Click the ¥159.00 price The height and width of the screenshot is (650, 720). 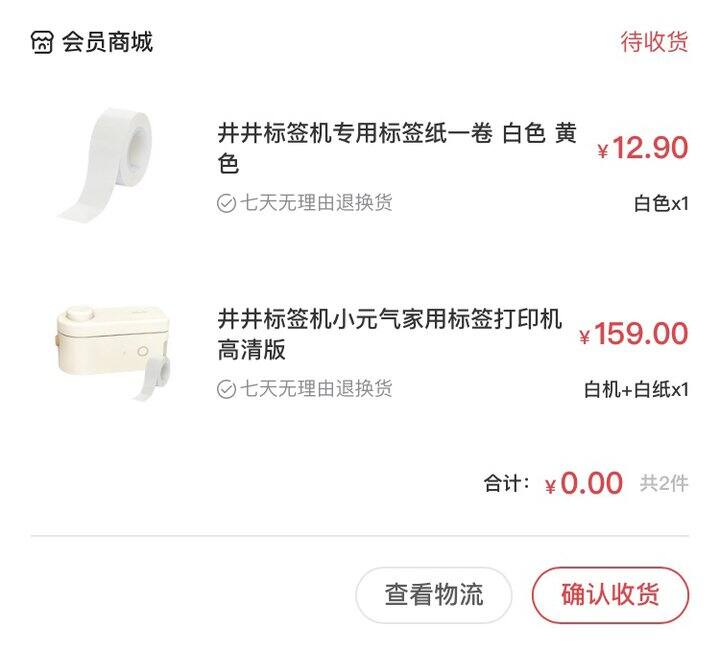633,334
